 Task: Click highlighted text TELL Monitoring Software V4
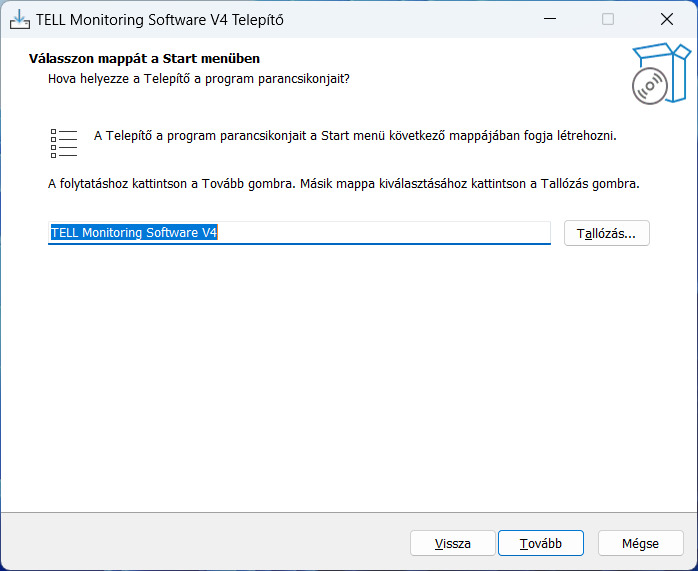pos(134,233)
